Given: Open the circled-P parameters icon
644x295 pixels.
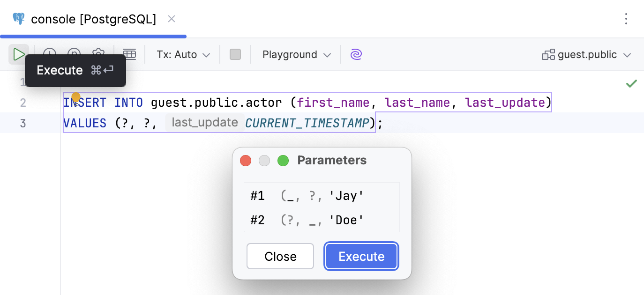Looking at the screenshot, I should coord(74,54).
